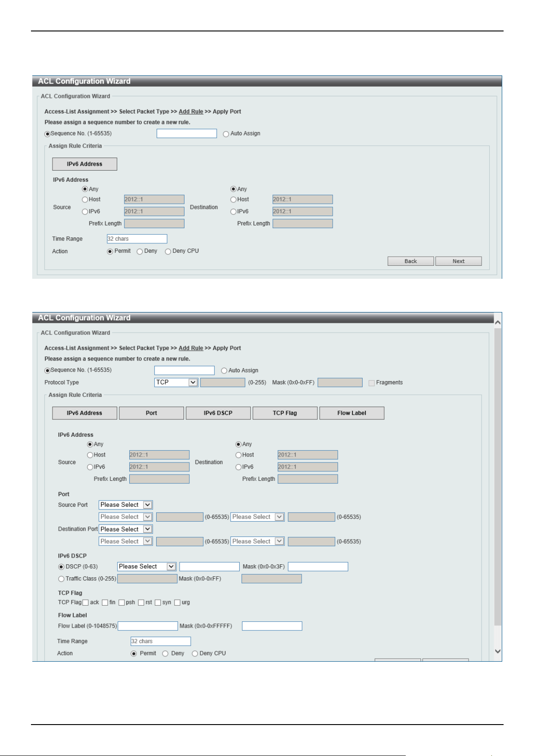Image resolution: width=535 pixels, height=756 pixels.
Task: Select Sequence No. radio in upper wizard
Action: pyautogui.click(x=48, y=134)
